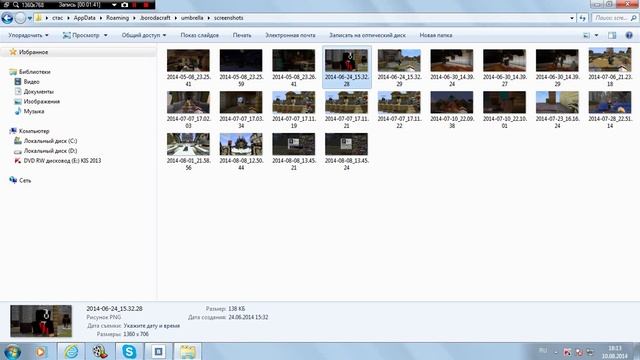Open address bar history dropdown arrow
This screenshot has width=640, height=360.
click(x=571, y=18)
